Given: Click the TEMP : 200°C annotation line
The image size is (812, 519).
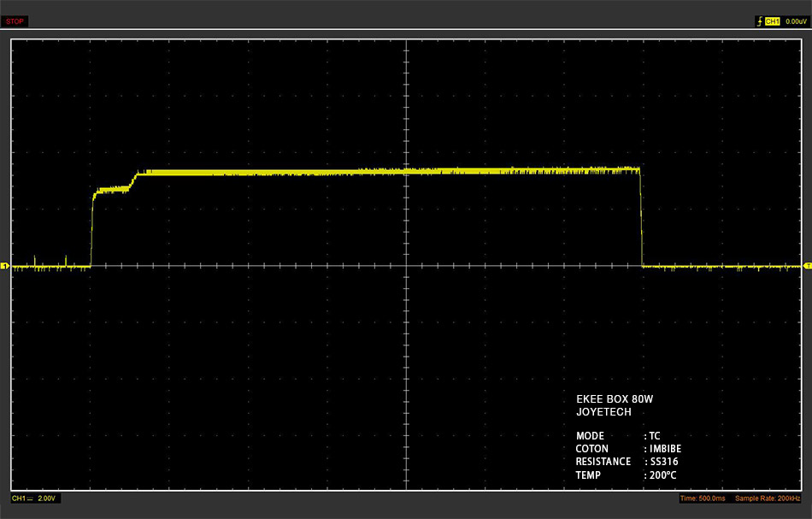Looking at the screenshot, I should coord(626,475).
